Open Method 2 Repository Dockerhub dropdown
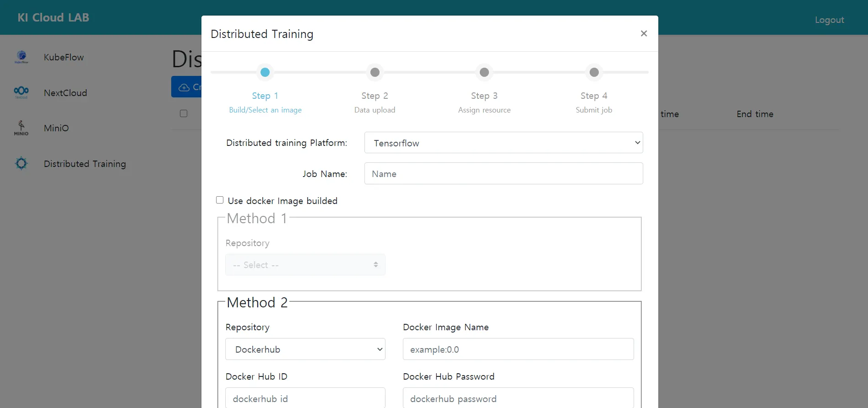Image resolution: width=868 pixels, height=408 pixels. pos(305,349)
